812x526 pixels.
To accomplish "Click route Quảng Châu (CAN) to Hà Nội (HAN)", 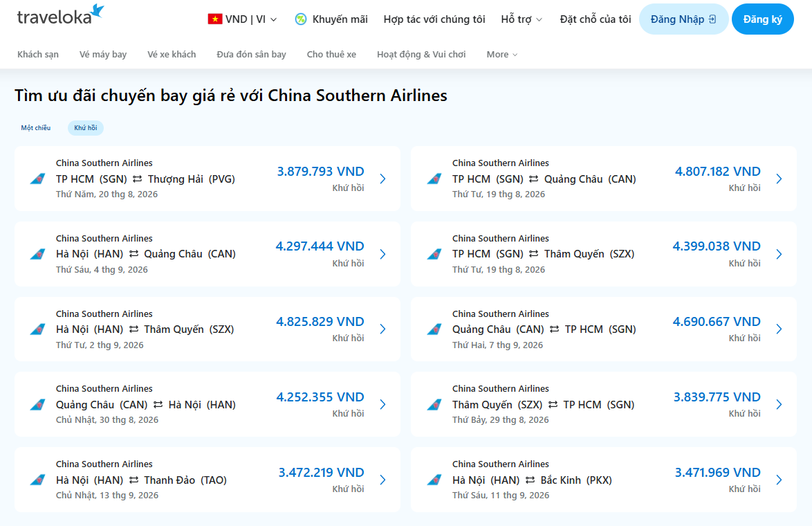I will click(x=145, y=405).
